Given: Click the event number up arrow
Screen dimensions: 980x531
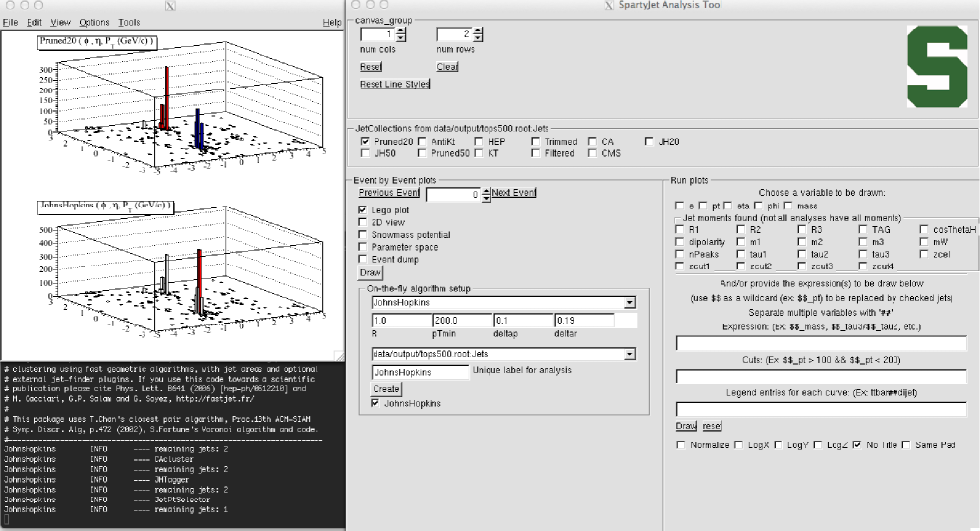Looking at the screenshot, I should click(x=485, y=191).
